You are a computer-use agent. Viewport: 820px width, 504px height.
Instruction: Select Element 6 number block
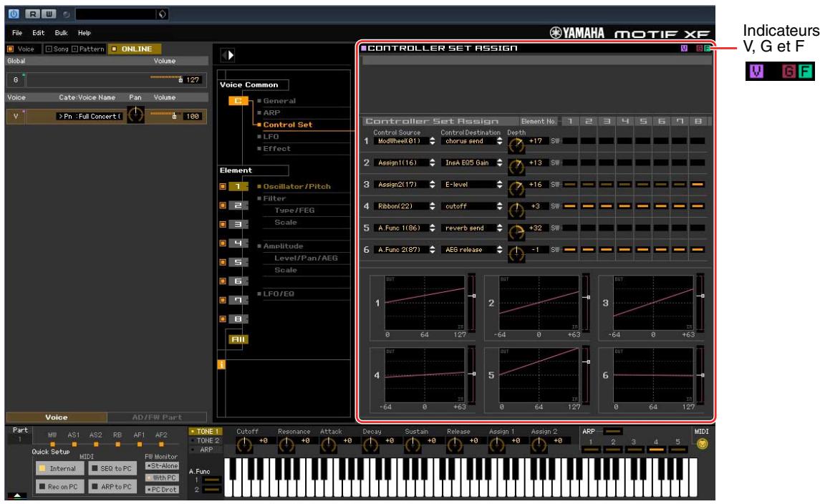tap(238, 281)
